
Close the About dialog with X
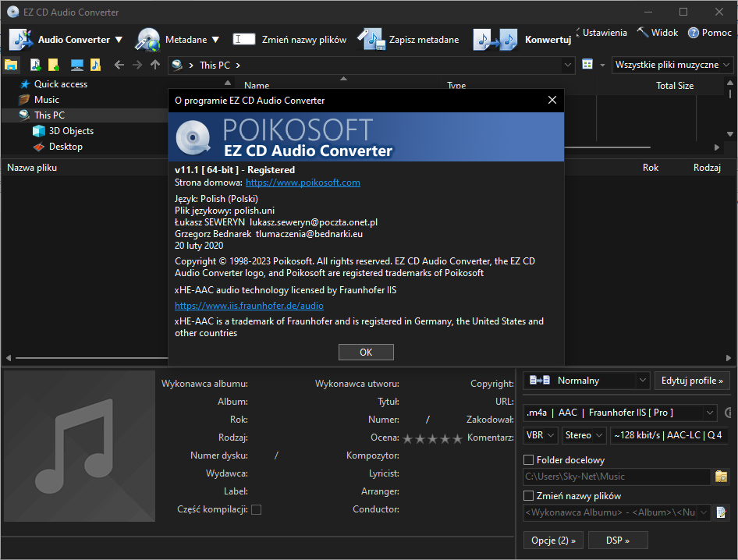552,100
